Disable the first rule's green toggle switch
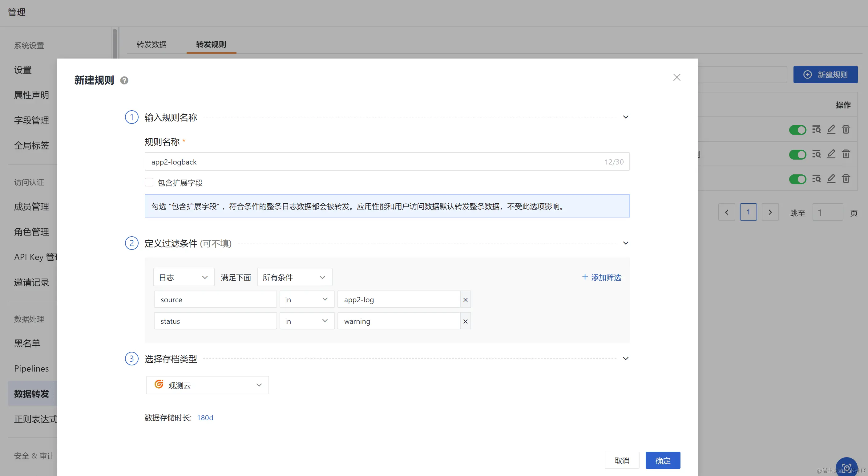Viewport: 868px width, 476px height. point(797,130)
